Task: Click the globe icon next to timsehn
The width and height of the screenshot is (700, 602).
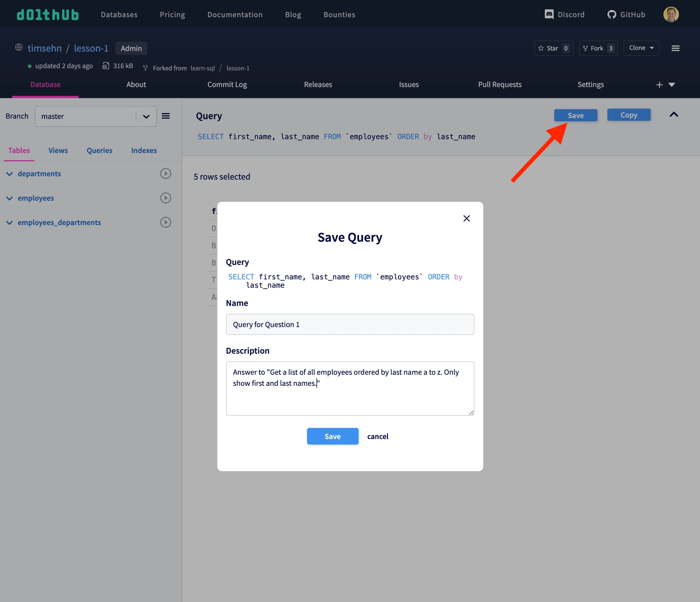Action: click(19, 47)
